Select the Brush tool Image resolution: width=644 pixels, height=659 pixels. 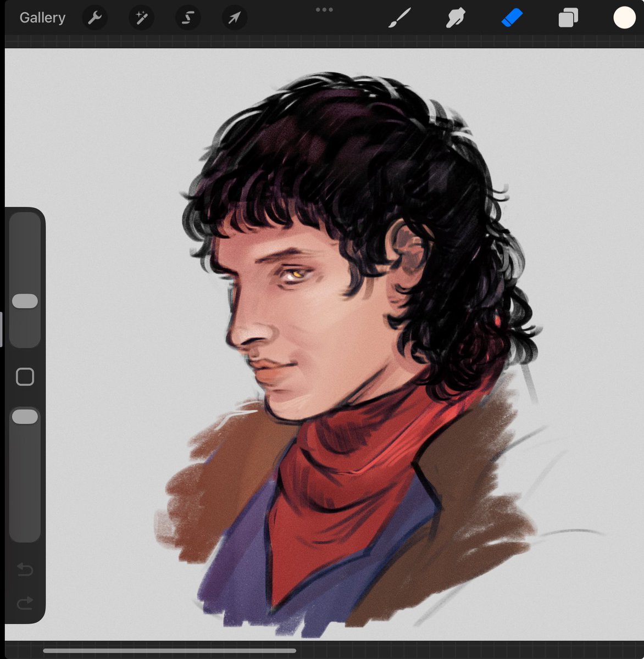pos(401,17)
